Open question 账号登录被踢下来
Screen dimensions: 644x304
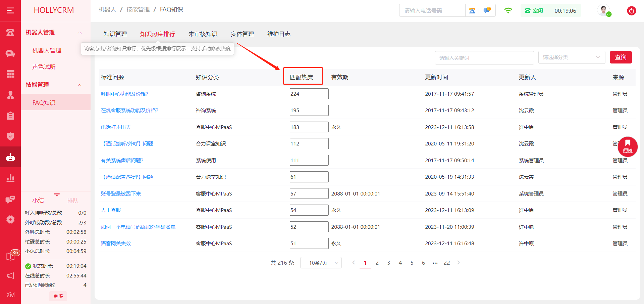point(121,194)
